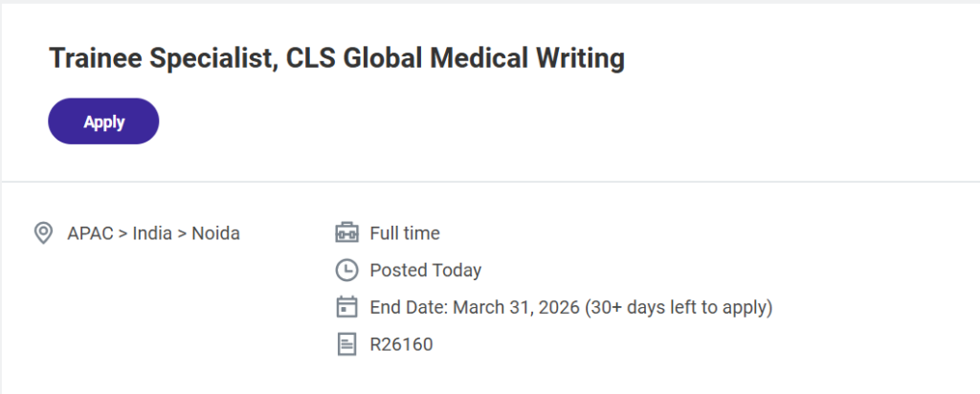Click the clock icon beside Posted Today
The image size is (980, 394).
coord(346,271)
